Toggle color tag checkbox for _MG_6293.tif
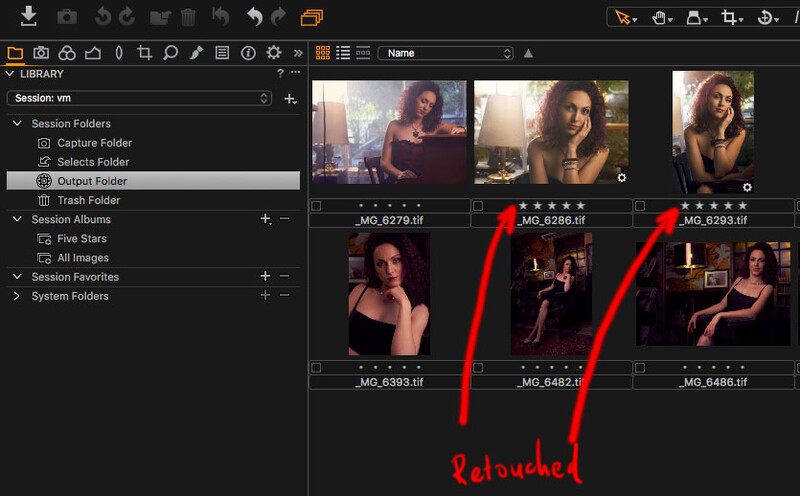The height and width of the screenshot is (496, 800). [x=640, y=206]
